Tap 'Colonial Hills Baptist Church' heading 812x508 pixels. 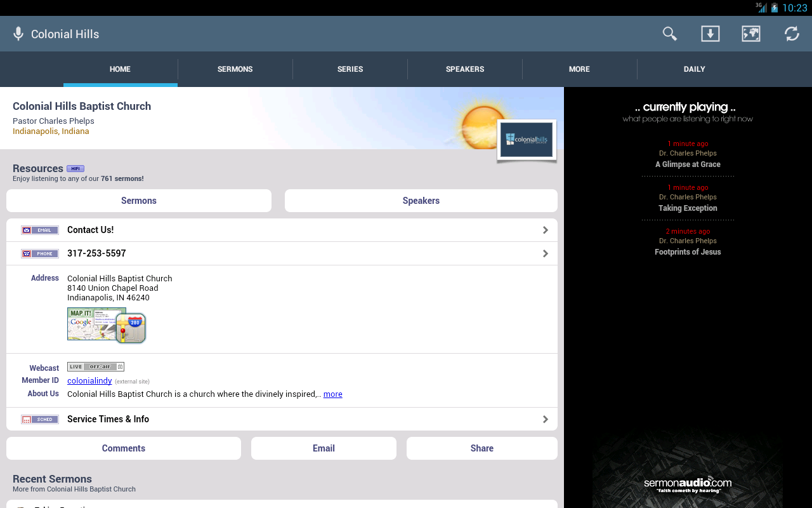(x=82, y=106)
